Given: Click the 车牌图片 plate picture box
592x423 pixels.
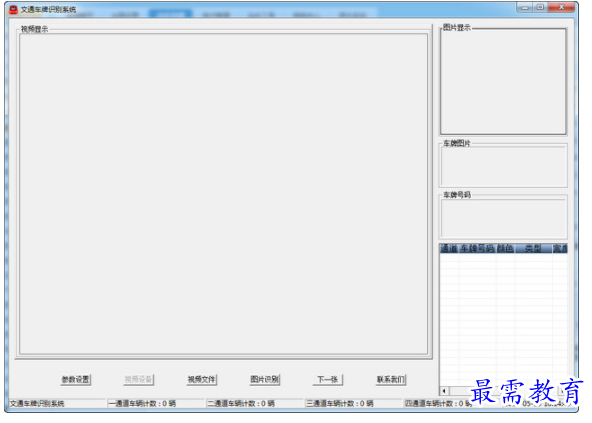Looking at the screenshot, I should point(503,165).
